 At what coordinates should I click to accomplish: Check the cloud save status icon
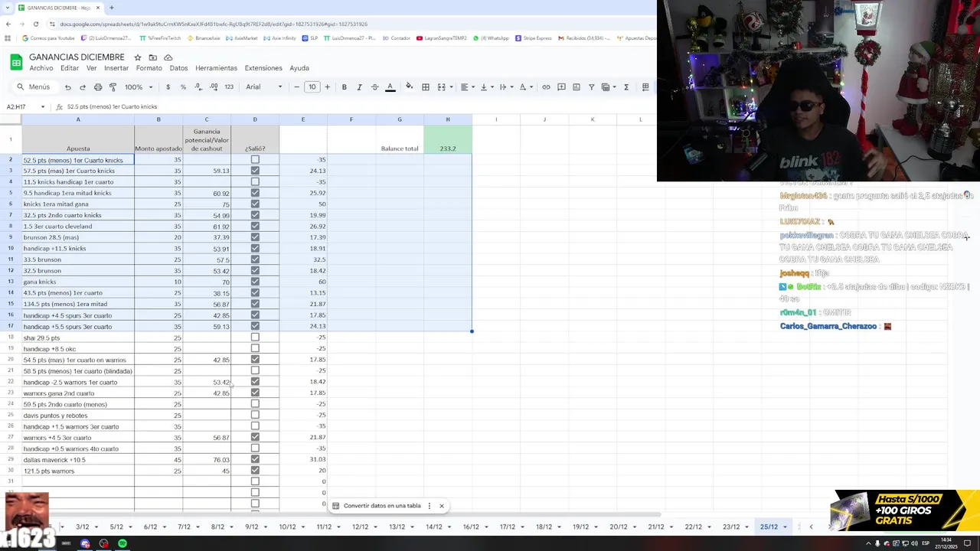click(x=168, y=57)
